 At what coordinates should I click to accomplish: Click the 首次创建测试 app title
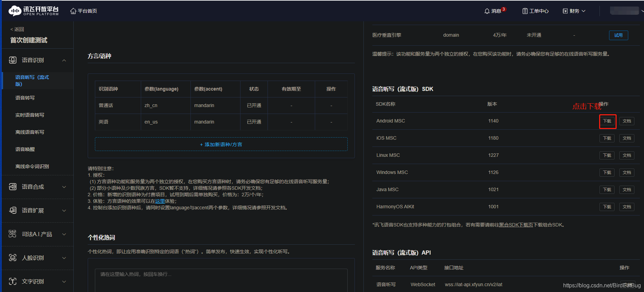(x=29, y=40)
